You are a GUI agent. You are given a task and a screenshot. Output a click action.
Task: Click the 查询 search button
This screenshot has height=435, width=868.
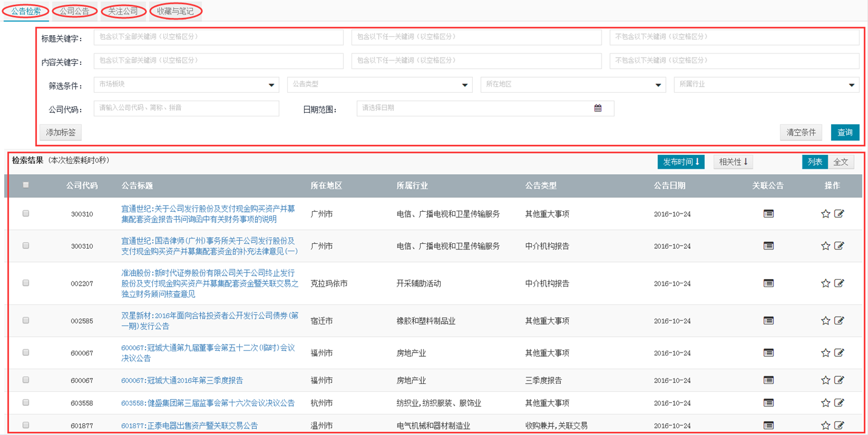845,132
